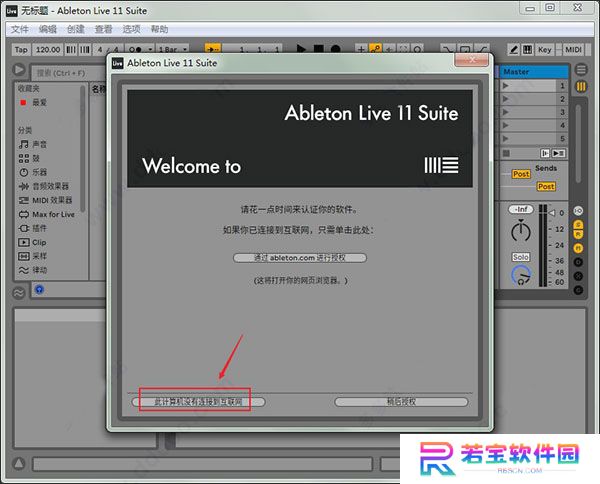Click the Tap tempo button
600x484 pixels.
click(21, 49)
